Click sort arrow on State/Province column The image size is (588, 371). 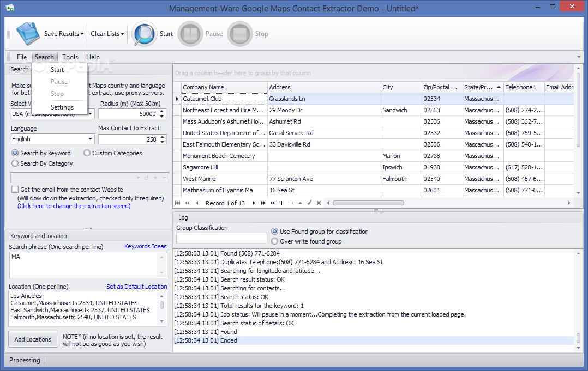(499, 87)
